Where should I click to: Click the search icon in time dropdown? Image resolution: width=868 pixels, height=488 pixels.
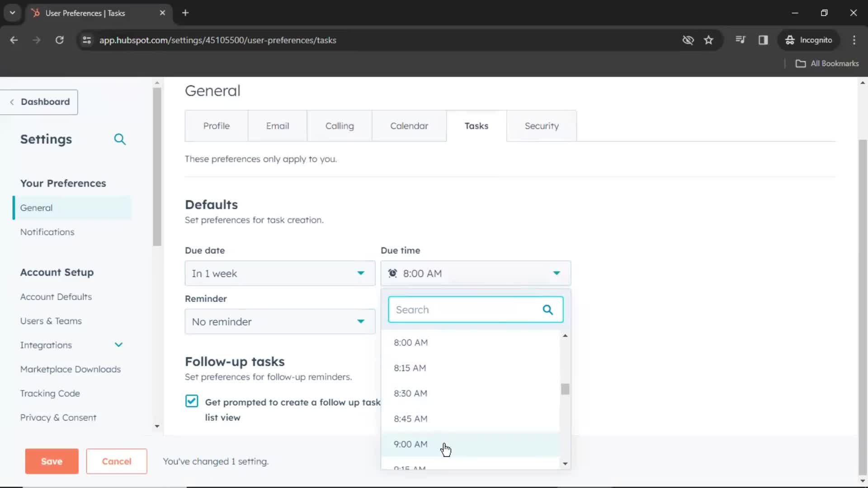click(x=548, y=309)
